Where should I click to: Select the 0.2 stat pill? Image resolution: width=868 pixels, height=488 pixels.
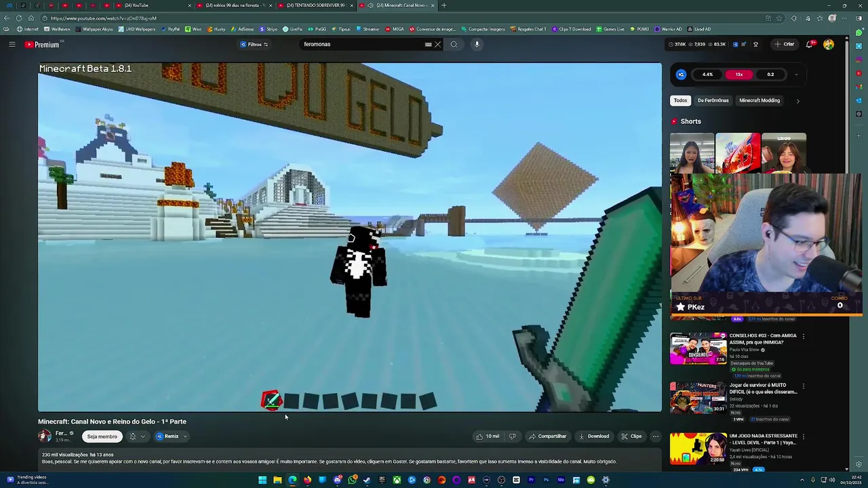click(x=770, y=75)
